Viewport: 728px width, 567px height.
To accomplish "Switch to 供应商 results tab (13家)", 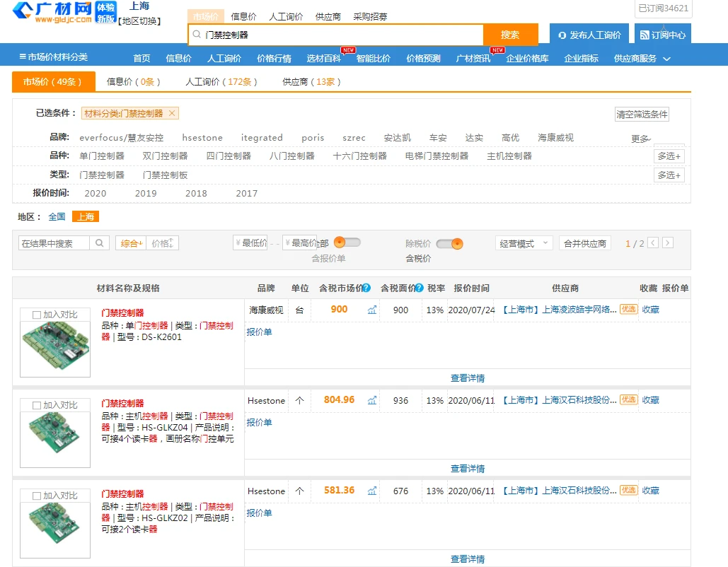I will [x=311, y=82].
